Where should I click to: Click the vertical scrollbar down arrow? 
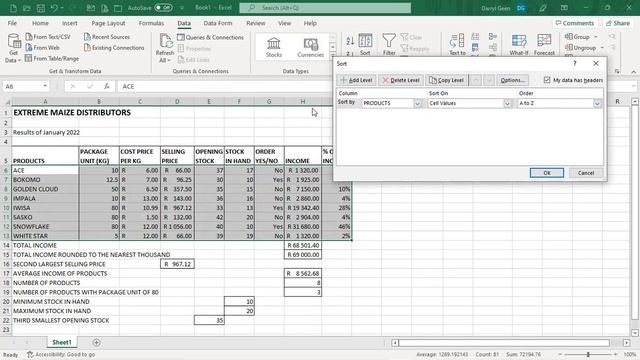click(635, 333)
